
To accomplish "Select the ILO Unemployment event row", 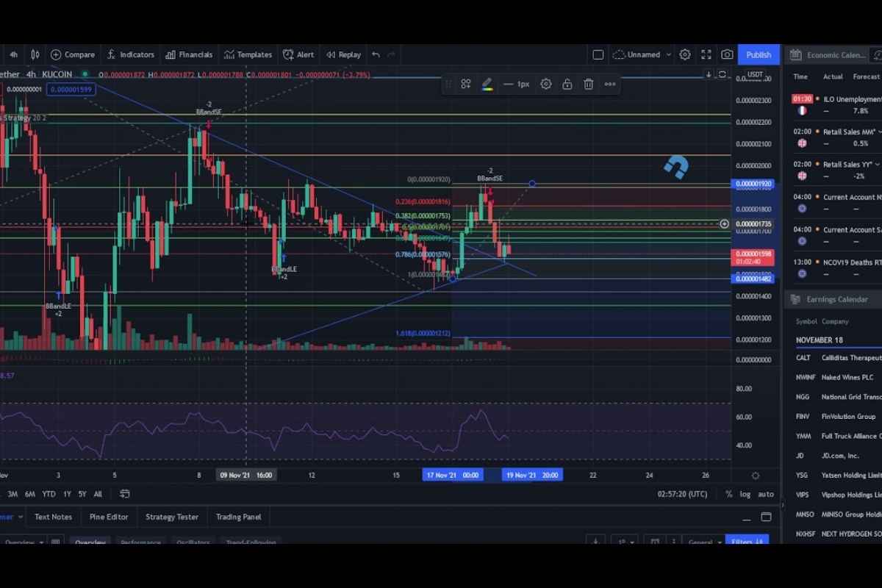I will click(x=836, y=104).
